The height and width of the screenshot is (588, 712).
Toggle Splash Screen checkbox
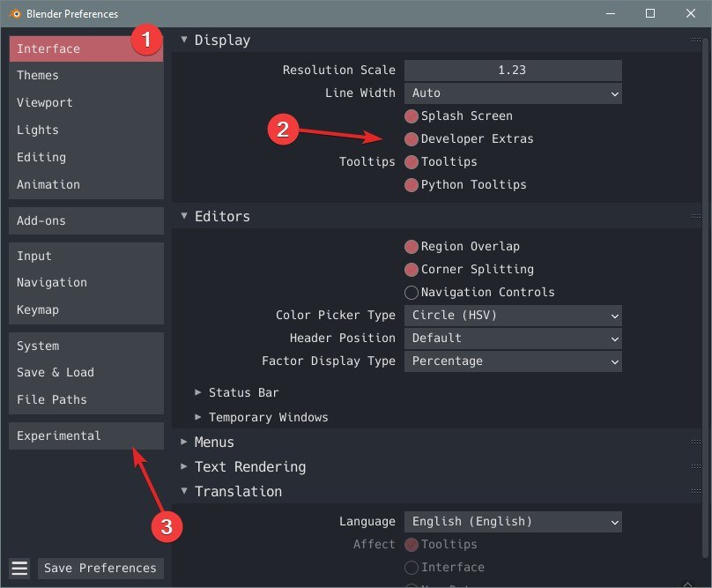point(411,116)
